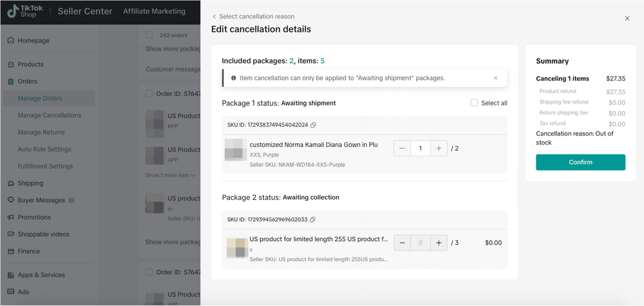Tick the first Order ID checkbox

click(x=149, y=94)
